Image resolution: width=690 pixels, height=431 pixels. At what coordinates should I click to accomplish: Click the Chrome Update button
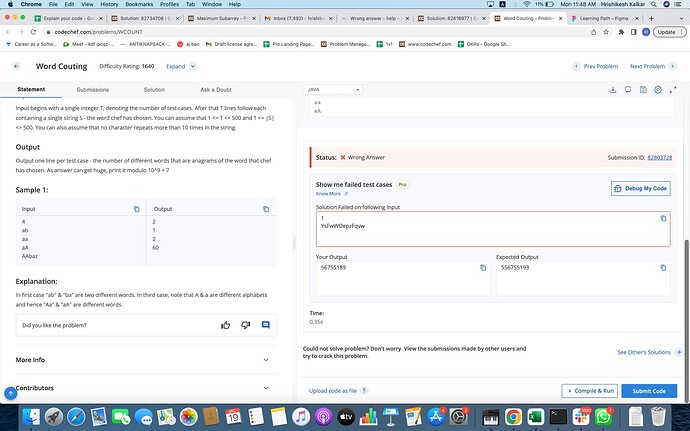(x=669, y=32)
